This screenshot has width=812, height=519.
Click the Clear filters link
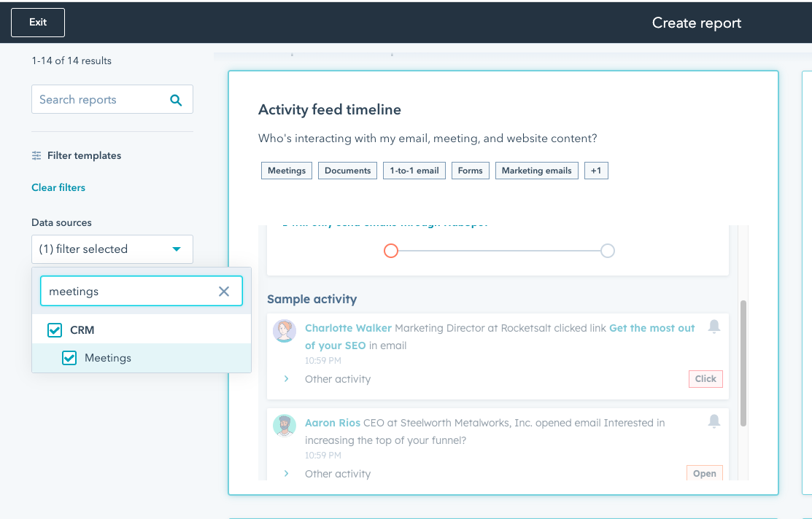pos(58,187)
